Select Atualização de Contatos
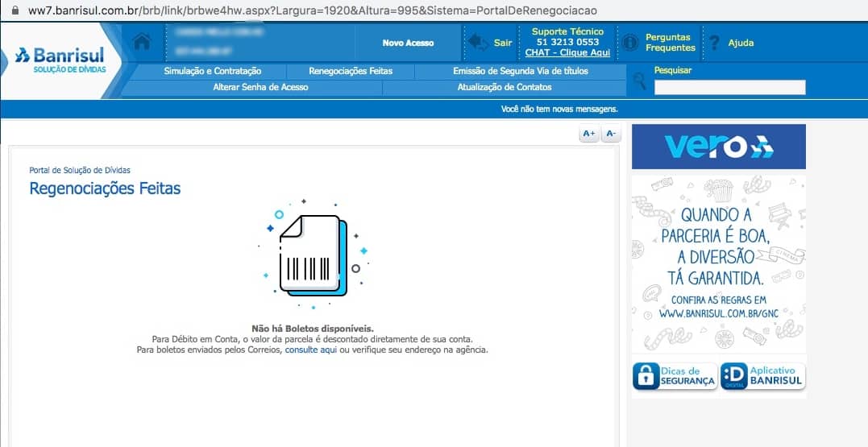 click(505, 88)
